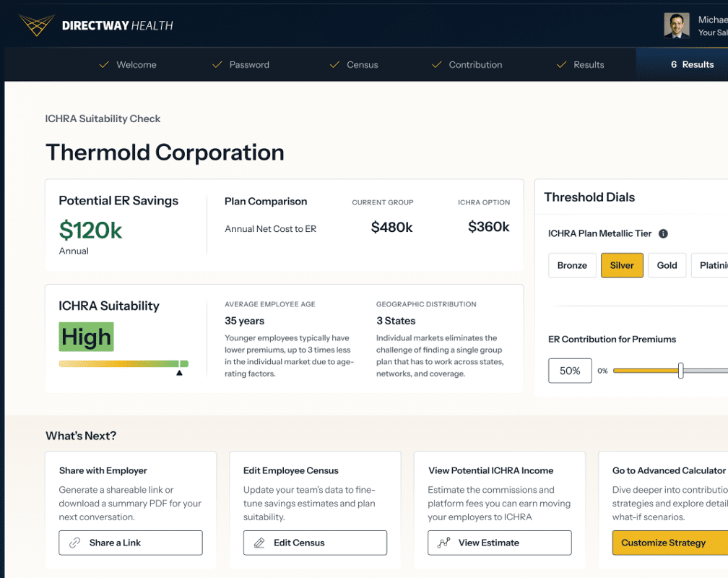Open the user profile photo thumbnail
This screenshot has width=728, height=578.
tap(677, 25)
